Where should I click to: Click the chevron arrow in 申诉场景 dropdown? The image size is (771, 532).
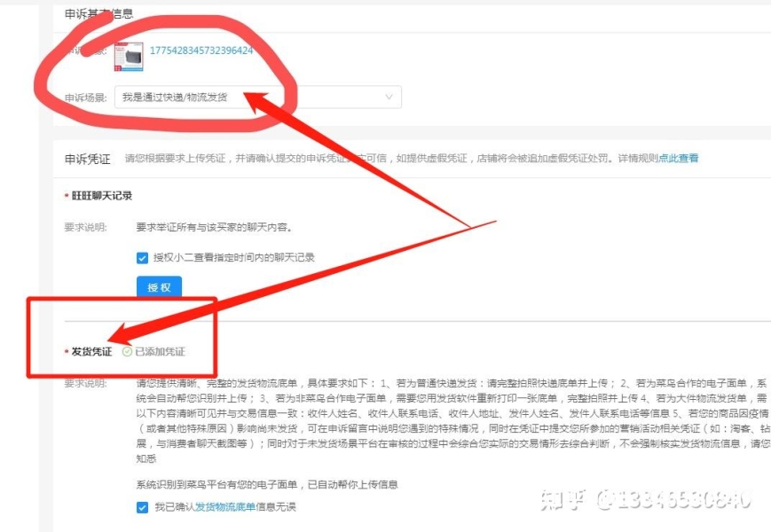pyautogui.click(x=389, y=98)
